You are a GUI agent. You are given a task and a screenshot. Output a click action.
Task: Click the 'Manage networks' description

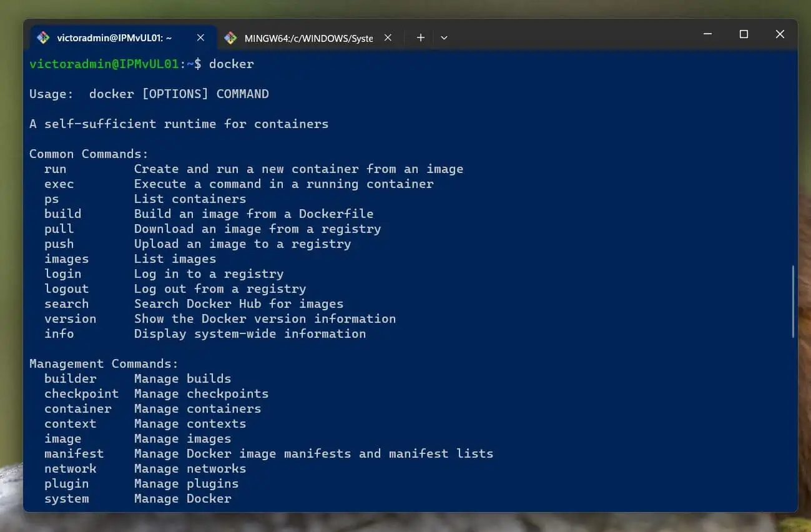[x=190, y=468]
